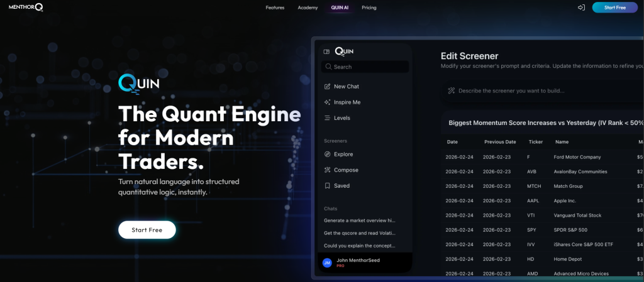Click ticker F in the table
The width and height of the screenshot is (644, 282).
pyautogui.click(x=528, y=157)
